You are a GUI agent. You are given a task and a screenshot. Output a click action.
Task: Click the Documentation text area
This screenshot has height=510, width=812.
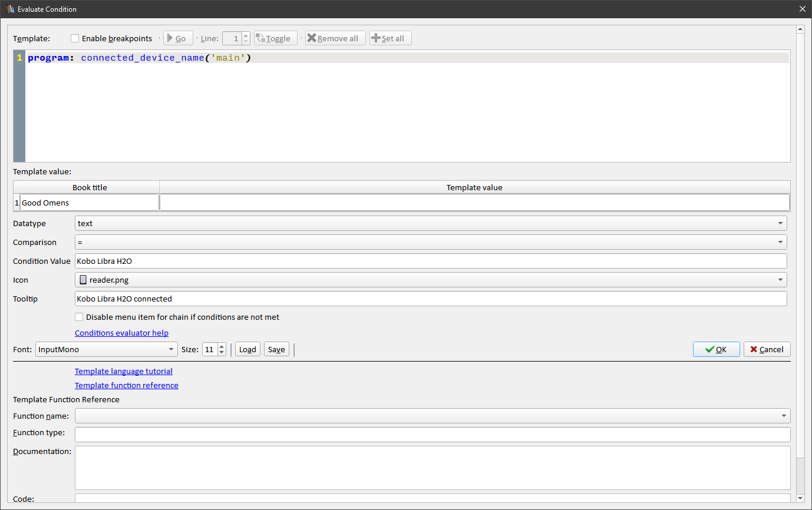click(433, 468)
